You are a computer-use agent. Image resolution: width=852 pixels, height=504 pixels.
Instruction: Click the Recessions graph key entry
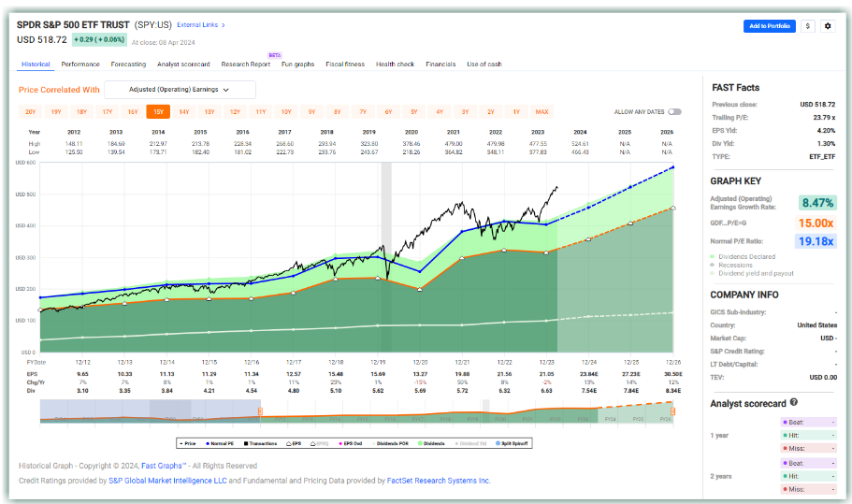tap(731, 265)
